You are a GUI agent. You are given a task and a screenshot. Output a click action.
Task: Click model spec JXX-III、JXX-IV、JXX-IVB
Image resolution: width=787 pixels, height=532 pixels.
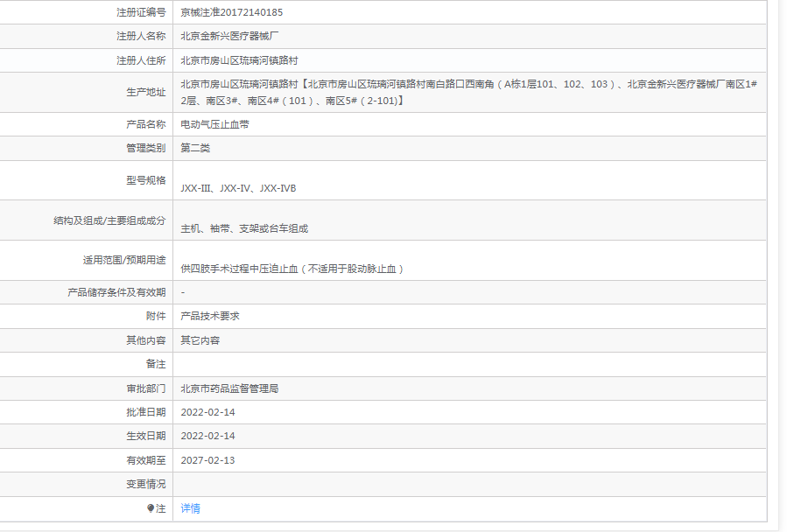pyautogui.click(x=238, y=188)
